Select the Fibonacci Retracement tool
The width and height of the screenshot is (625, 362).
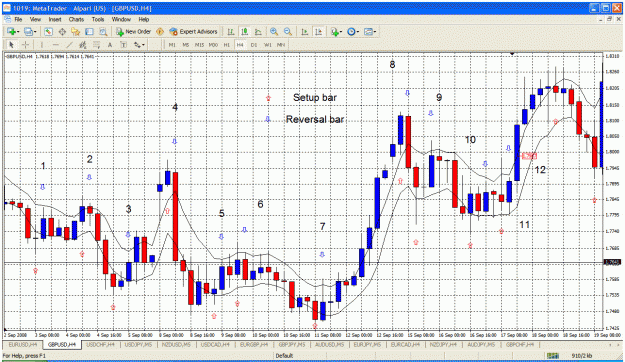[x=96, y=45]
